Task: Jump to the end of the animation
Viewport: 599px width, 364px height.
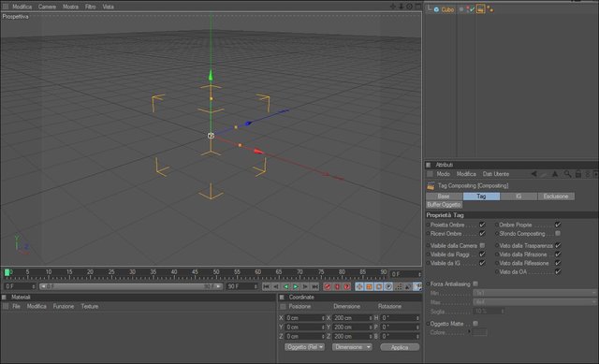Action: 314,286
